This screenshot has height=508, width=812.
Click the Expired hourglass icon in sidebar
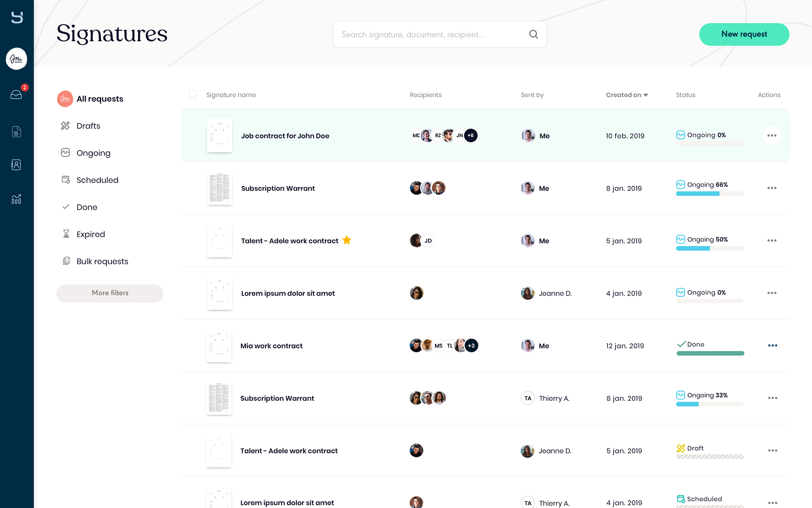(66, 234)
